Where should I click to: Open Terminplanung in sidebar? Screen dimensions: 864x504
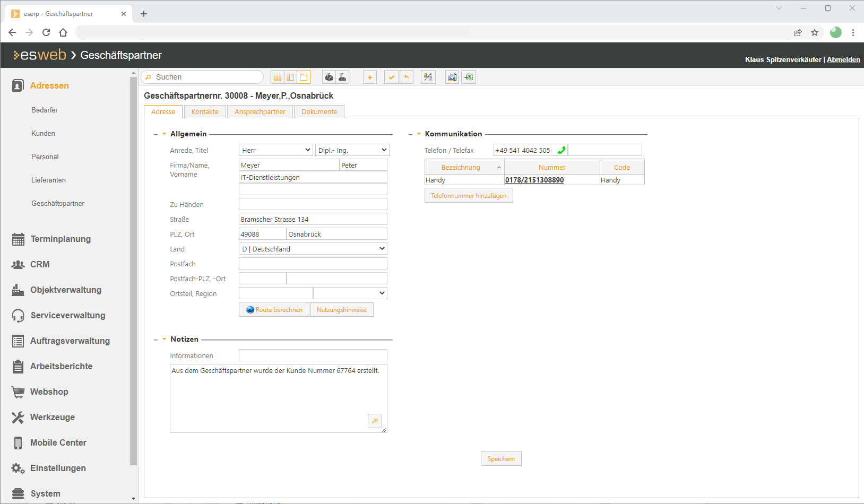point(61,239)
